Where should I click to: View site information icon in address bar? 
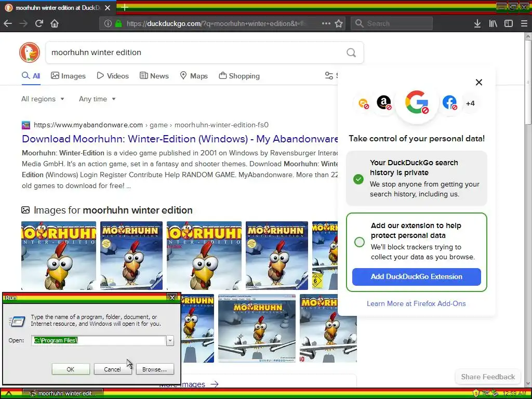tap(108, 23)
